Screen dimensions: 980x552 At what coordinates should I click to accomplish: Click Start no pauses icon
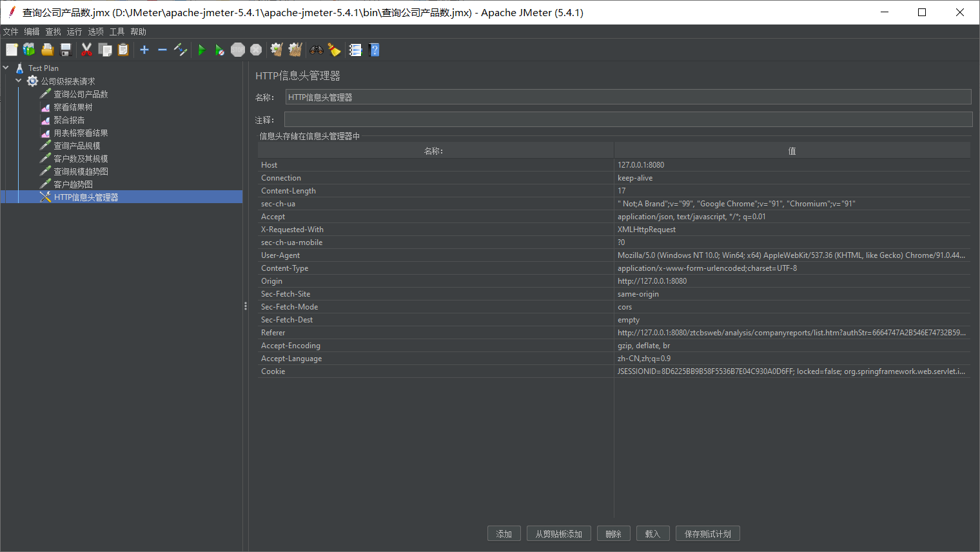coord(219,50)
